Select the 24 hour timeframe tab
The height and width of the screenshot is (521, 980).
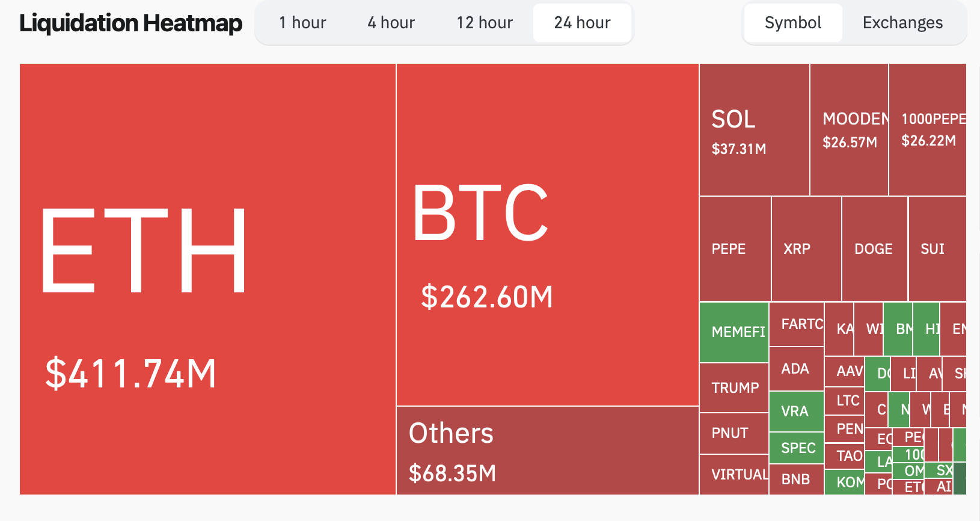[582, 23]
